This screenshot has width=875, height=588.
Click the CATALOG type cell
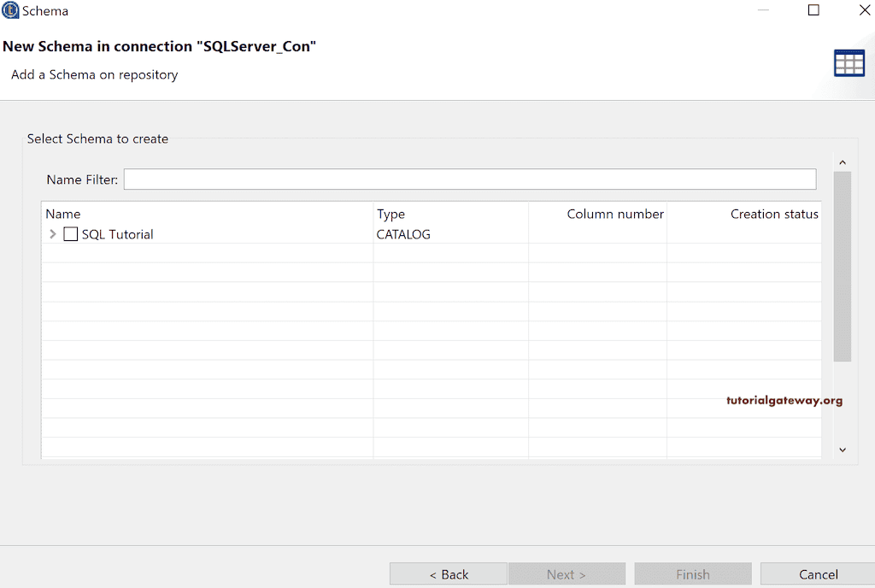pyautogui.click(x=401, y=233)
